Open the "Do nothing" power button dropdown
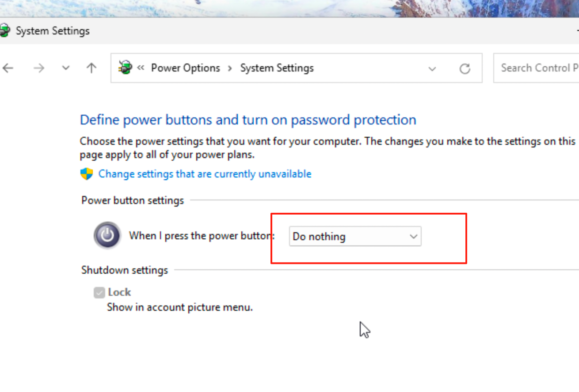 355,237
